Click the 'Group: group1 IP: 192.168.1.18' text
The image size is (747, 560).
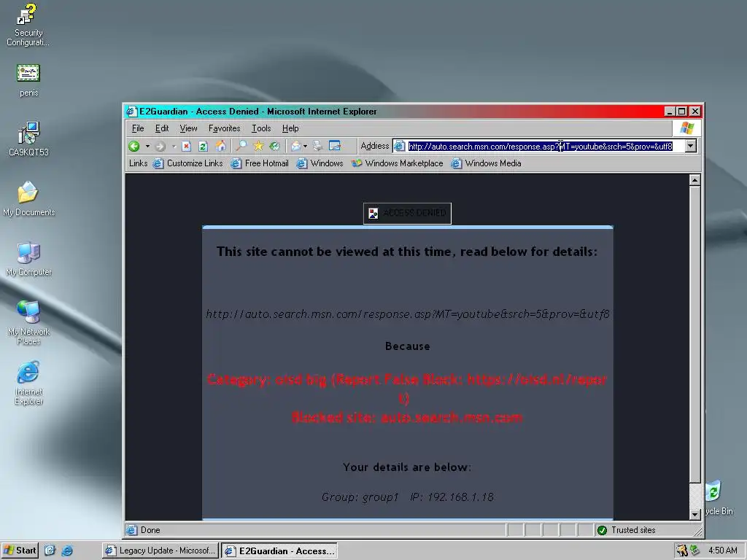coord(408,497)
